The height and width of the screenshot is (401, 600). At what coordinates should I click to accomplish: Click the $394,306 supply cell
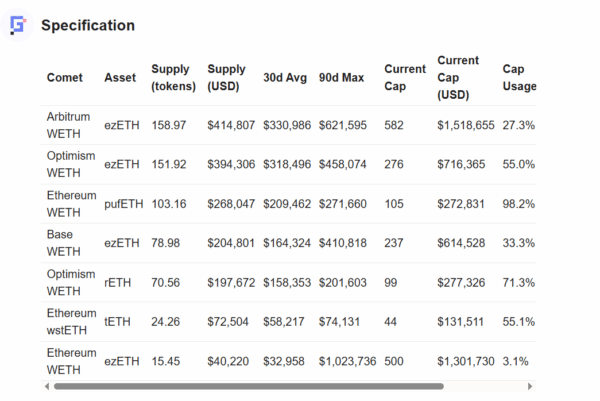231,165
